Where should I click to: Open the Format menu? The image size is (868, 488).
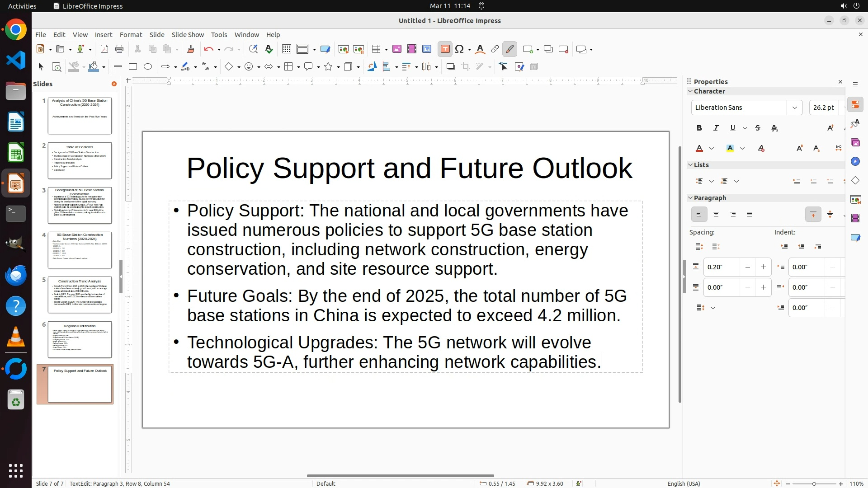click(131, 35)
